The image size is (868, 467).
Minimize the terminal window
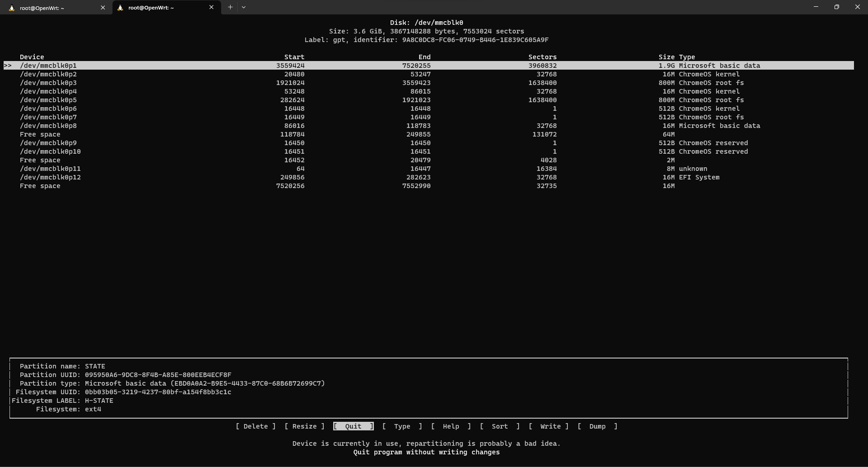pyautogui.click(x=816, y=7)
